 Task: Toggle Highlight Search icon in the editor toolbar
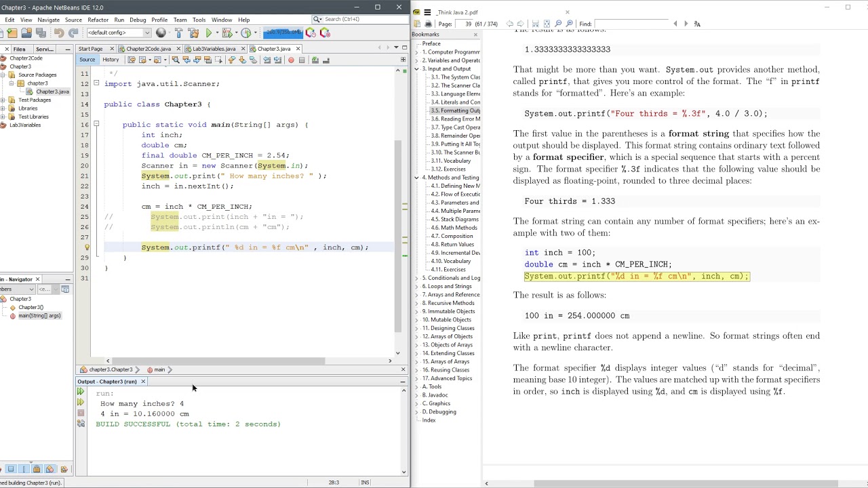[208, 60]
